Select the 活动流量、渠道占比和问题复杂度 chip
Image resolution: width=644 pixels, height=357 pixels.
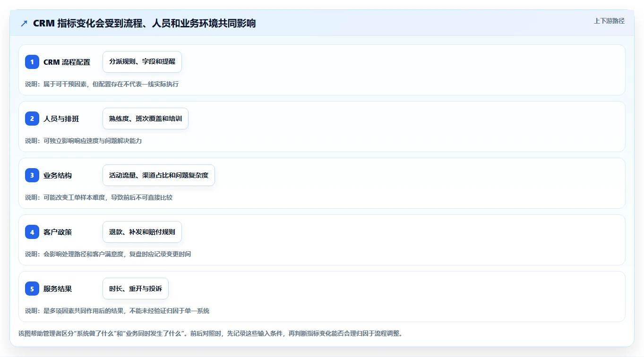point(159,175)
